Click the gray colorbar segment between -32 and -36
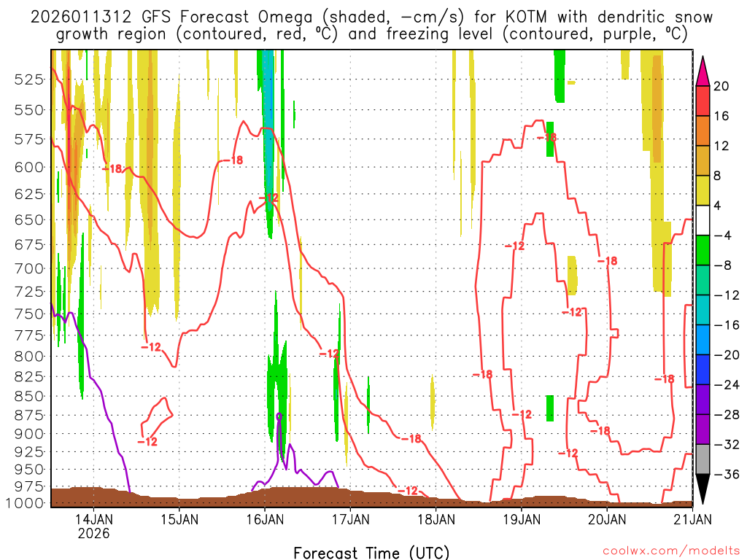 pos(703,459)
